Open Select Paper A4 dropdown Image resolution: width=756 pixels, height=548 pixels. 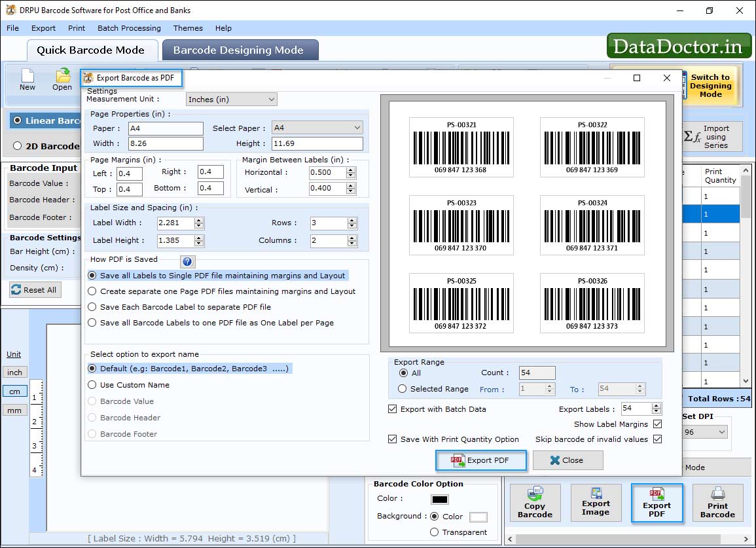coord(317,128)
